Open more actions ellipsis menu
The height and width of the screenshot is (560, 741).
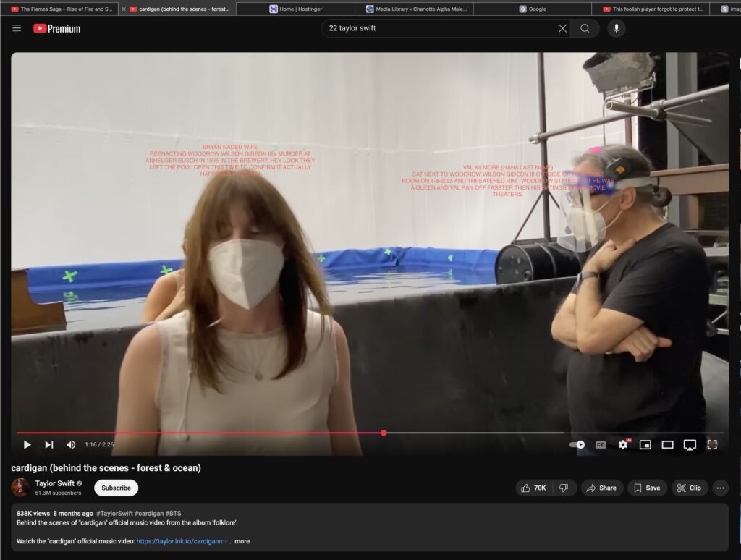720,488
